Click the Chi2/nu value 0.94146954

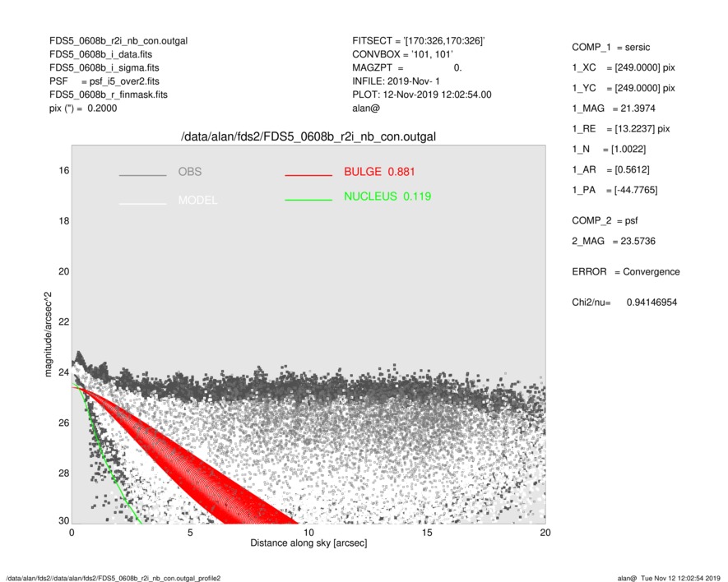(651, 303)
